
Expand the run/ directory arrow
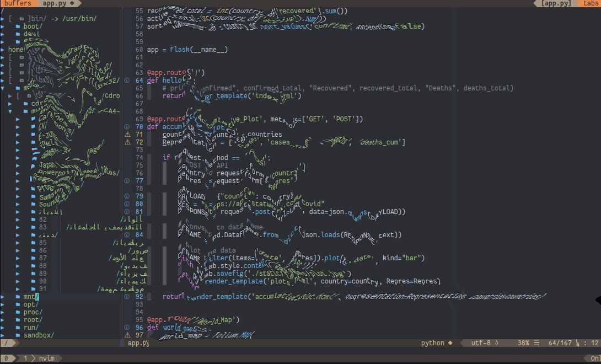click(2, 328)
